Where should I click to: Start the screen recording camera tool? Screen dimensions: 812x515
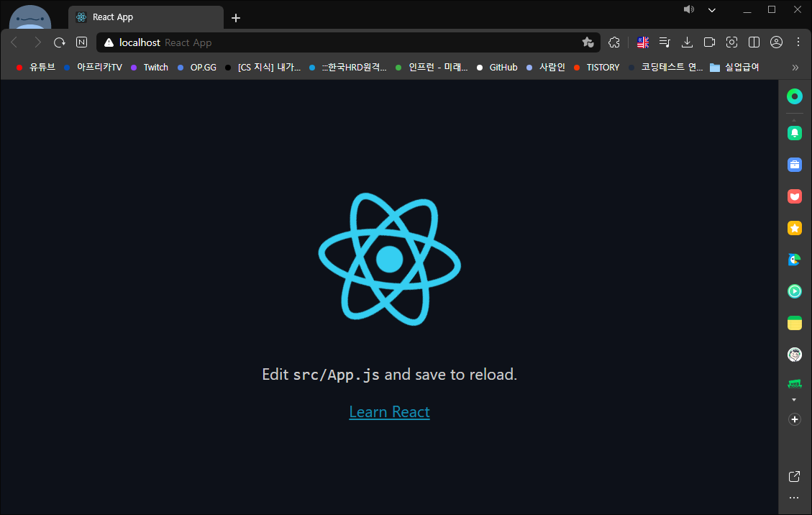[709, 42]
